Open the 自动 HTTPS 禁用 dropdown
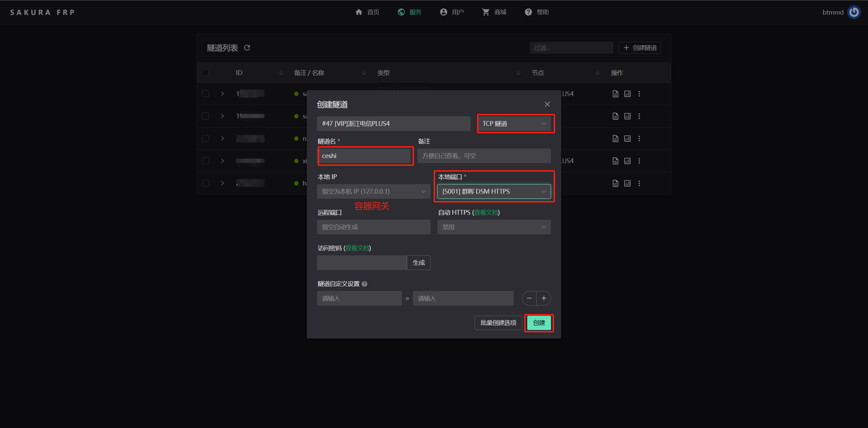 point(494,227)
